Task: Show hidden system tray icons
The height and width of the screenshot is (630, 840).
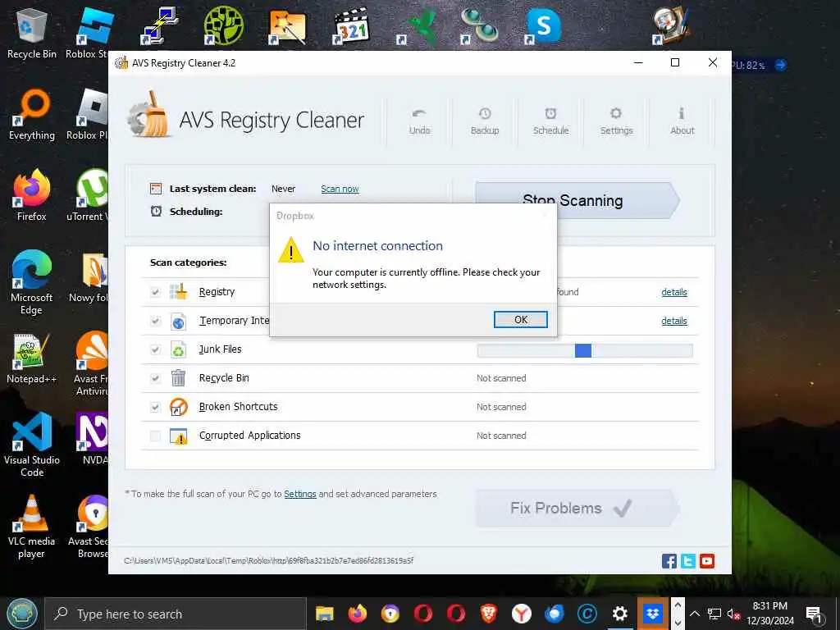Action: pyautogui.click(x=694, y=614)
